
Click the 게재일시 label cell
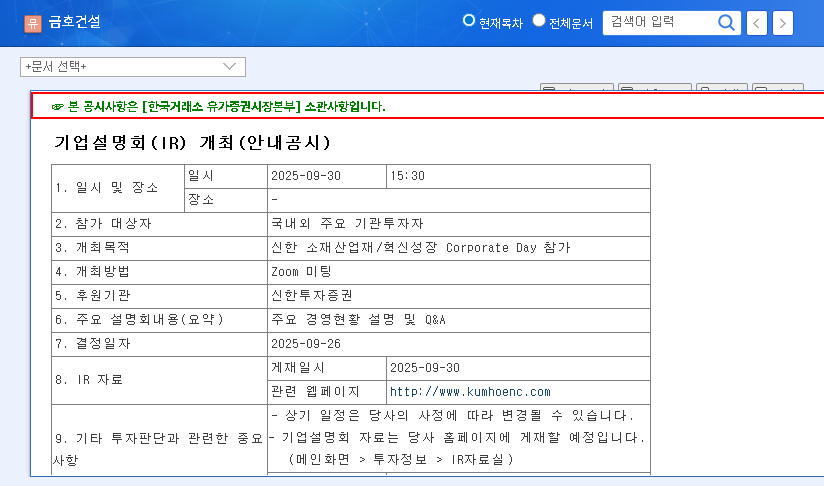coord(327,368)
